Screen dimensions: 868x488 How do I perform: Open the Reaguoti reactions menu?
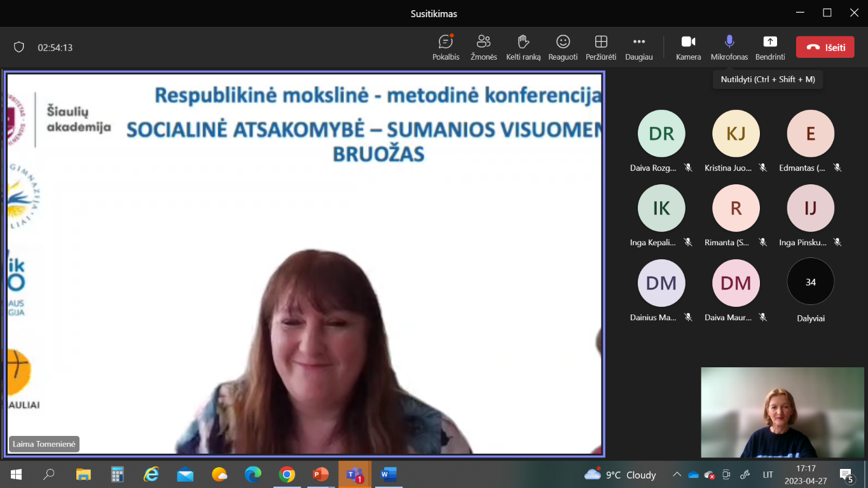[x=563, y=48]
